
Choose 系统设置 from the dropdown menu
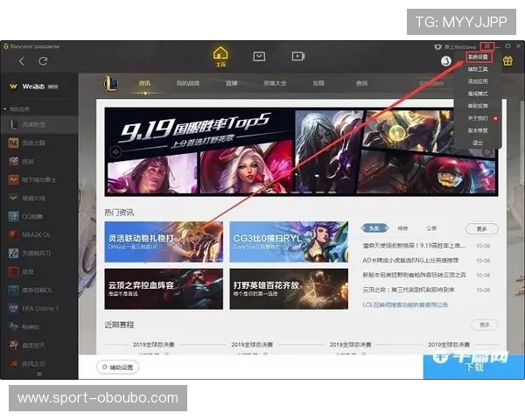click(478, 57)
